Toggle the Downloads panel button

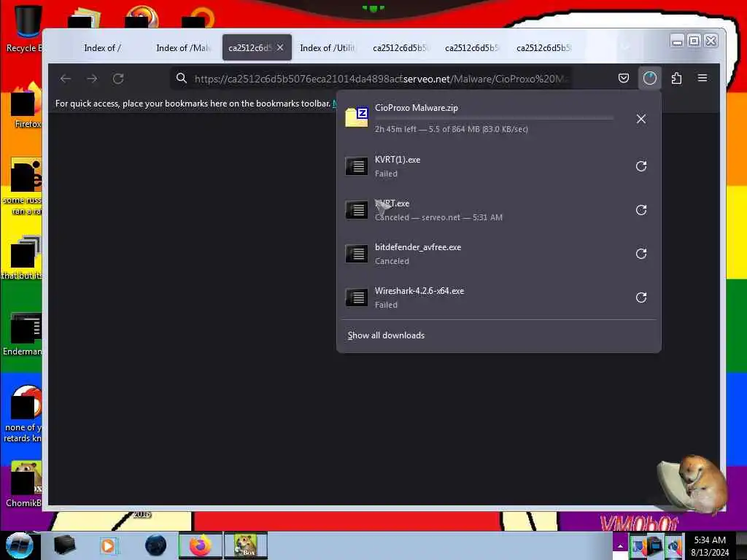pyautogui.click(x=650, y=78)
